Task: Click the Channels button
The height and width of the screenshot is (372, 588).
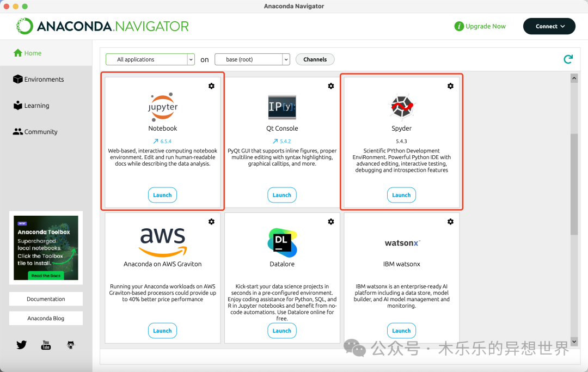Action: click(x=315, y=59)
